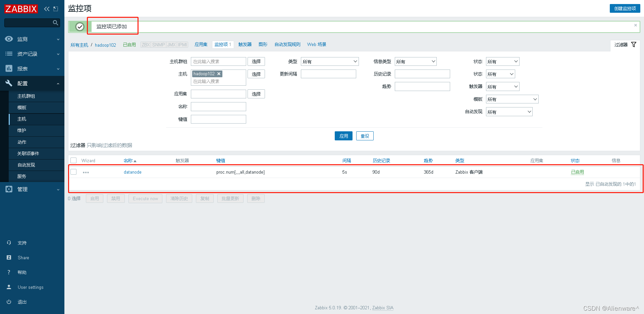The width and height of the screenshot is (644, 314).
Task: Click 选择 button next to 主机群组
Action: [x=256, y=61]
